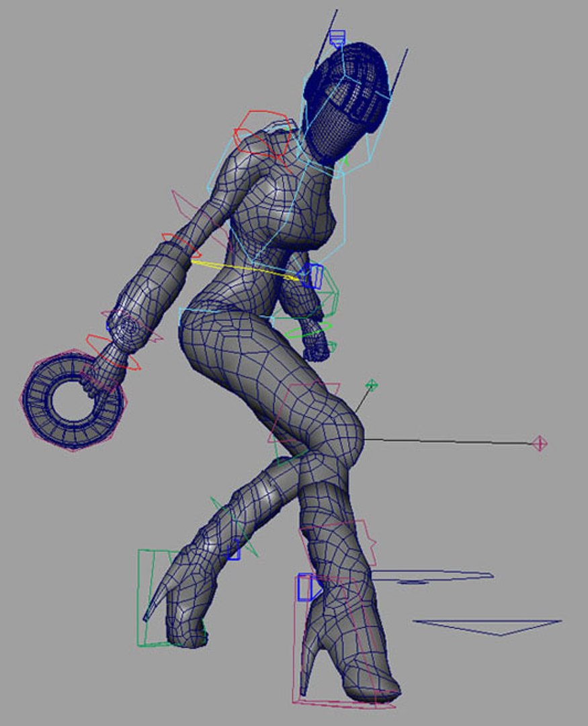Select the flat dark-blue shape beside the boot

(x=433, y=577)
